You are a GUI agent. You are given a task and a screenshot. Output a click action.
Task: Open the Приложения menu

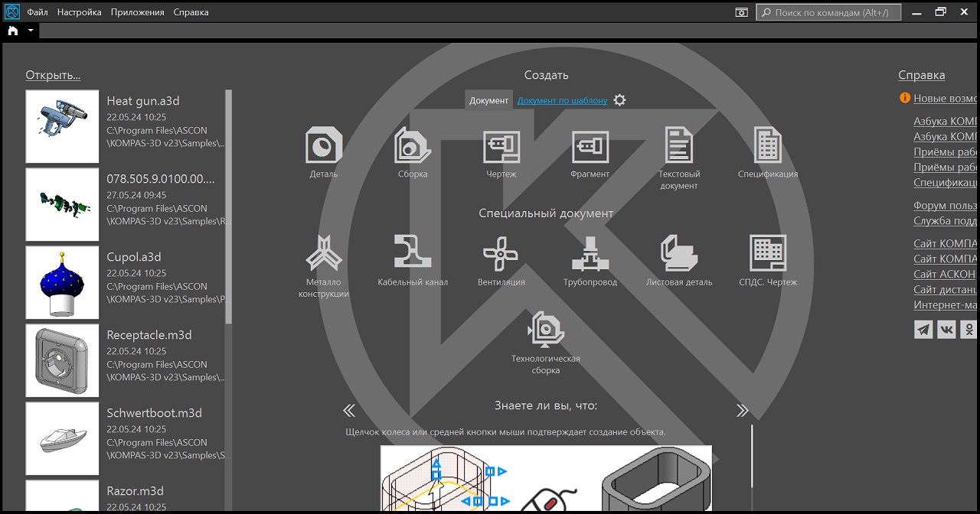[137, 12]
